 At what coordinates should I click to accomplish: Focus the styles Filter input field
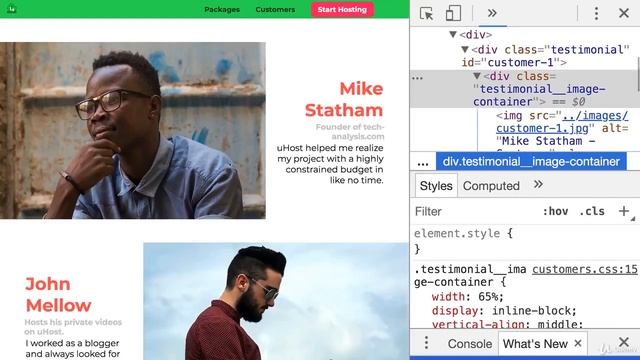[x=473, y=211]
